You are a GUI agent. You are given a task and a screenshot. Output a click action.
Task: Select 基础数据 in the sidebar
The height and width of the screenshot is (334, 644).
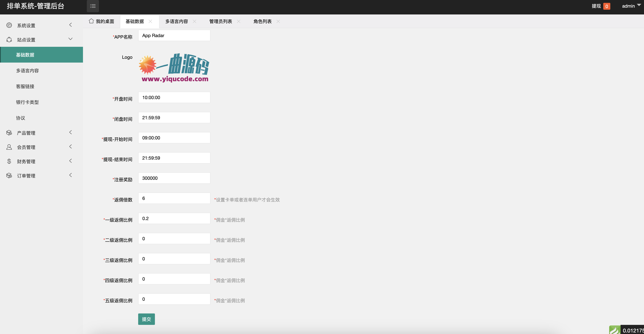[x=41, y=55]
